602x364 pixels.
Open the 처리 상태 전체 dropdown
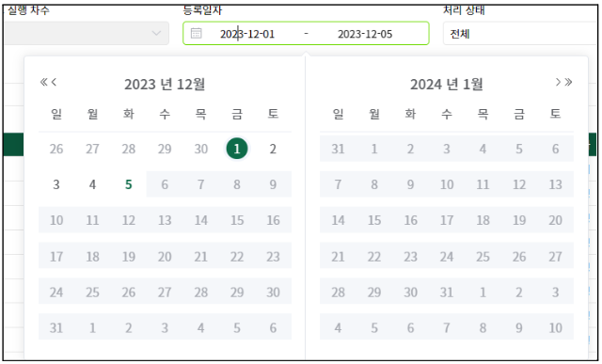[x=521, y=34]
